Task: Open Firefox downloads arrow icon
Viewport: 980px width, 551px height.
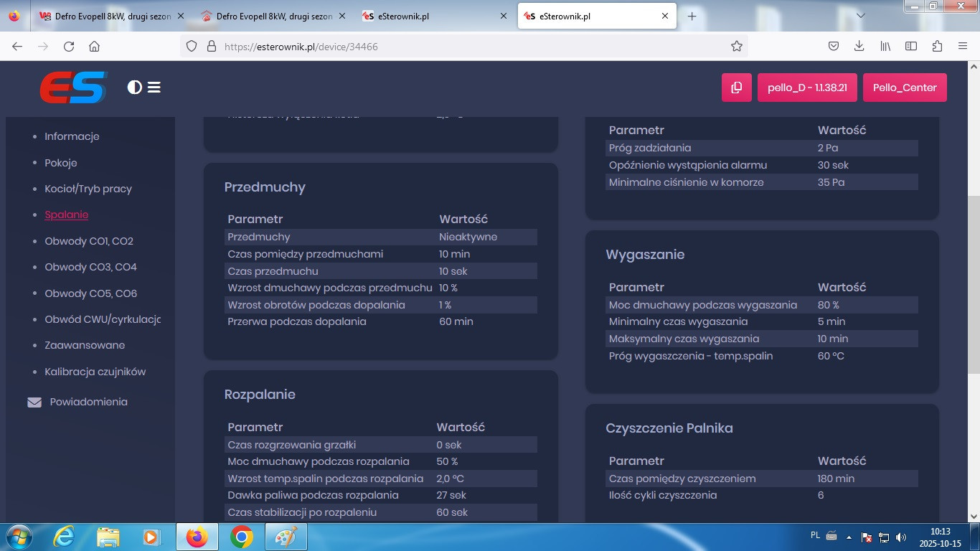Action: click(x=859, y=47)
